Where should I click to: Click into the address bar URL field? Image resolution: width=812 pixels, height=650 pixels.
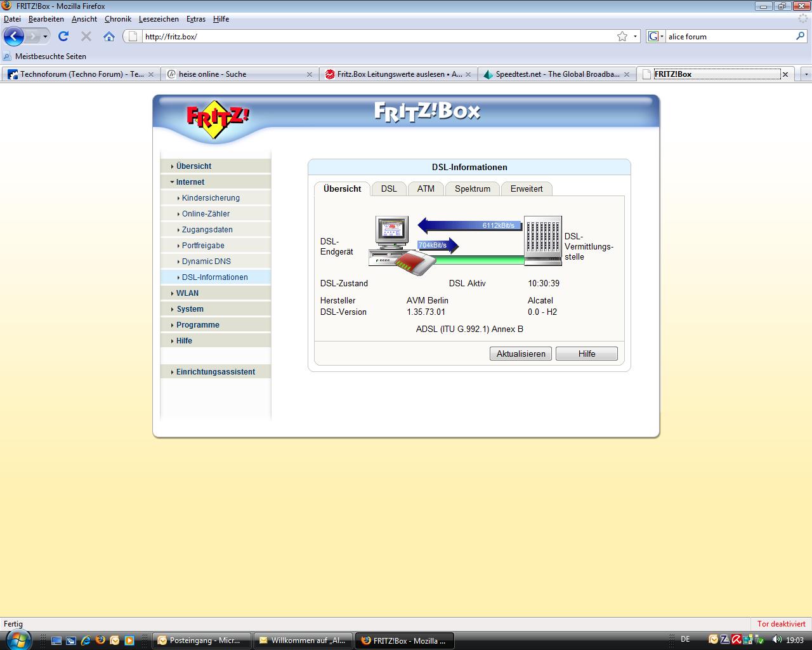point(374,36)
